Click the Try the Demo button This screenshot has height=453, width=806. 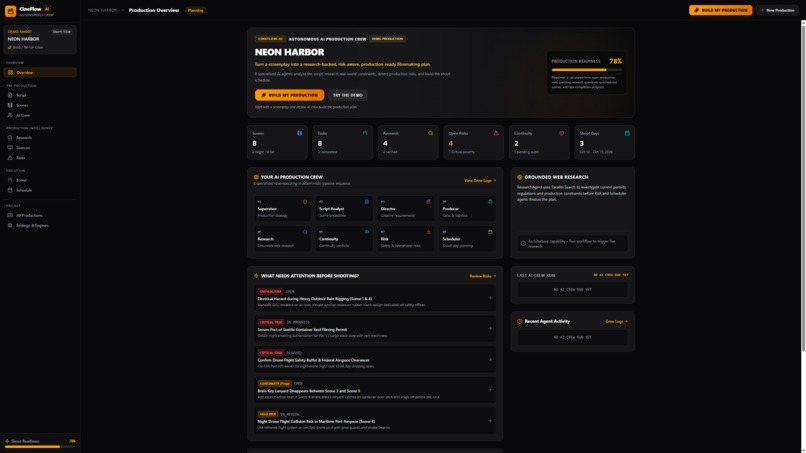(347, 95)
